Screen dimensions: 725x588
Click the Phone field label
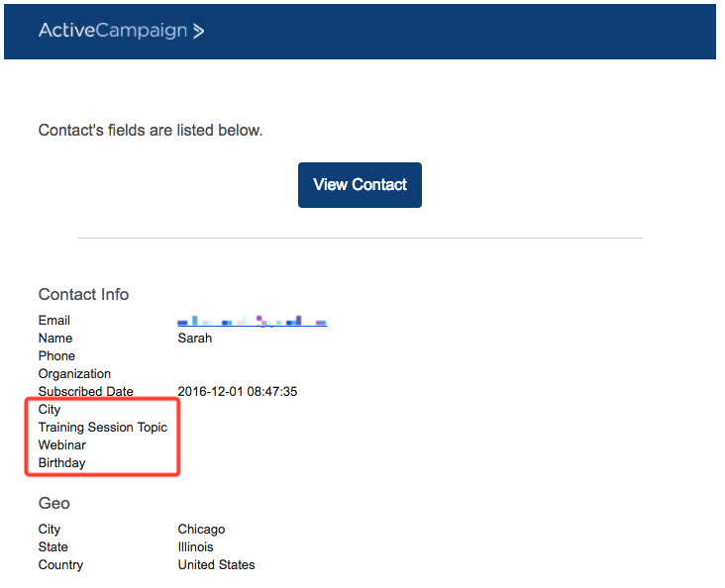pyautogui.click(x=56, y=356)
